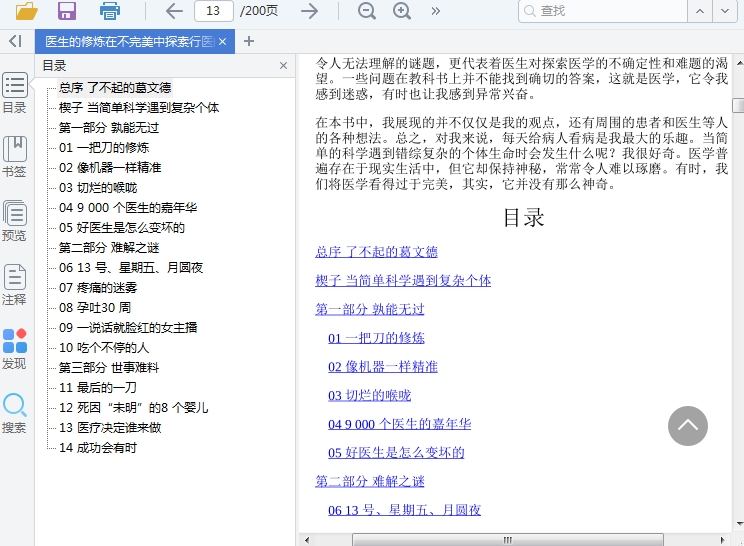
Task: Select outline item 07 疼痛的迷雾
Action: 98,287
